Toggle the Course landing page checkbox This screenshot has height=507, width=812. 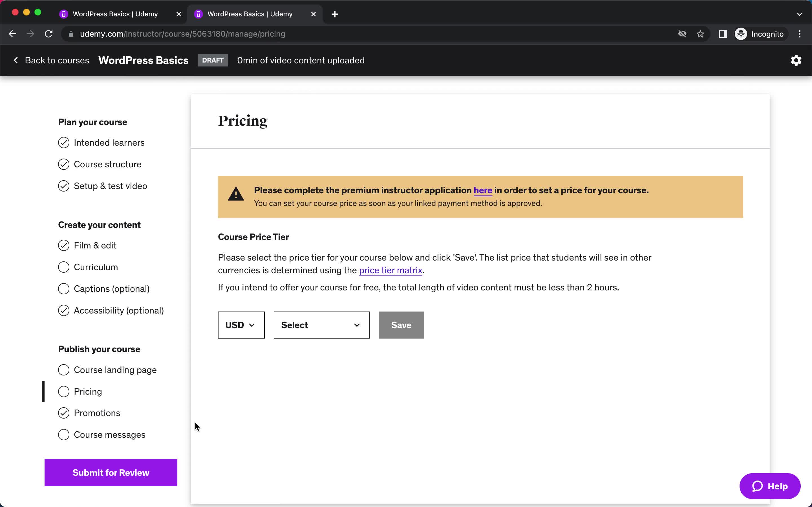(x=63, y=370)
